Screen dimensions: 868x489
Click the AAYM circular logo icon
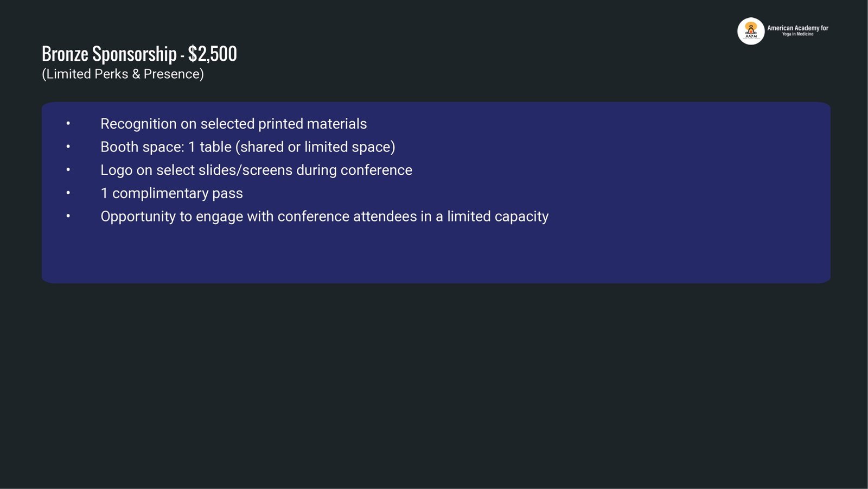(751, 31)
